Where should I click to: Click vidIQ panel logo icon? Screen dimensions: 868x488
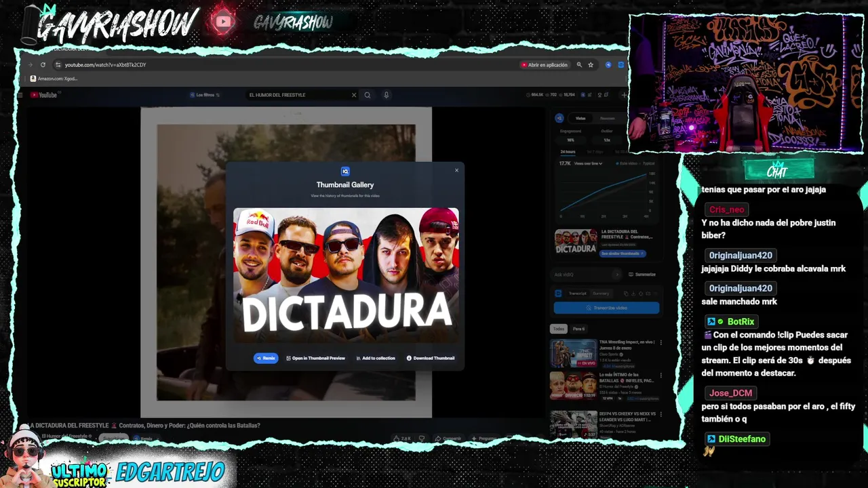pyautogui.click(x=559, y=118)
